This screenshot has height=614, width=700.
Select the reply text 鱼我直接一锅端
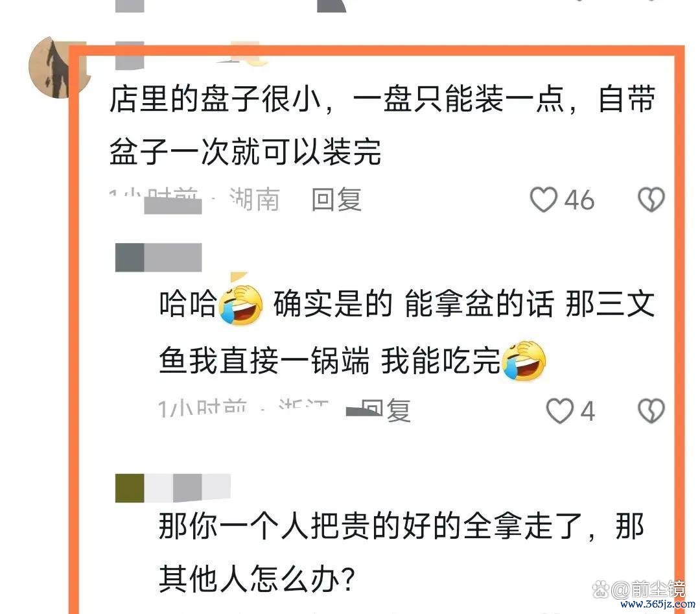pyautogui.click(x=264, y=360)
